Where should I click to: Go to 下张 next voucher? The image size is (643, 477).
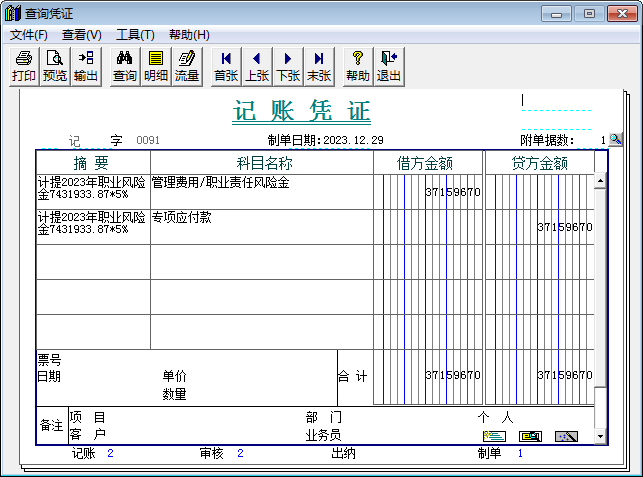point(288,66)
